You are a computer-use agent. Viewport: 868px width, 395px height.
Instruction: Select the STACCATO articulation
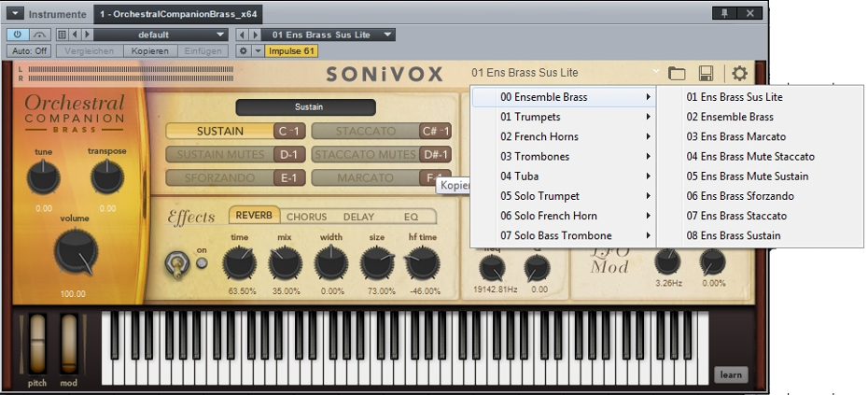[x=365, y=132]
